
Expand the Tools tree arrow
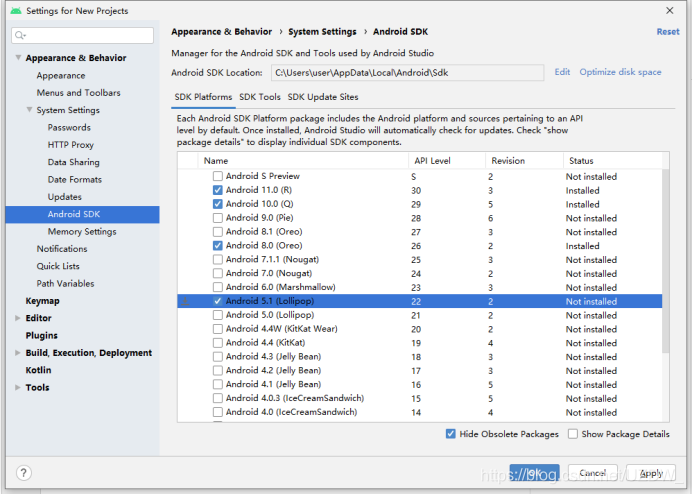(x=18, y=387)
